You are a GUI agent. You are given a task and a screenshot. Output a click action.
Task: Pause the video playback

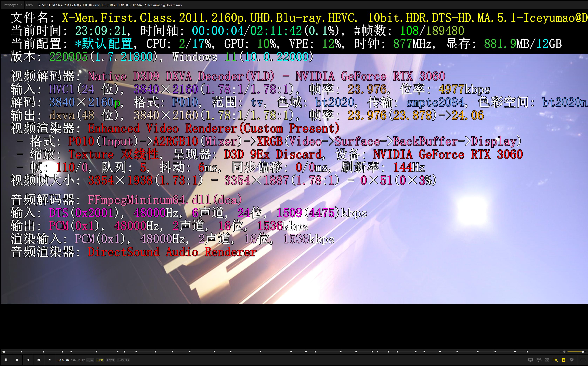coord(6,360)
